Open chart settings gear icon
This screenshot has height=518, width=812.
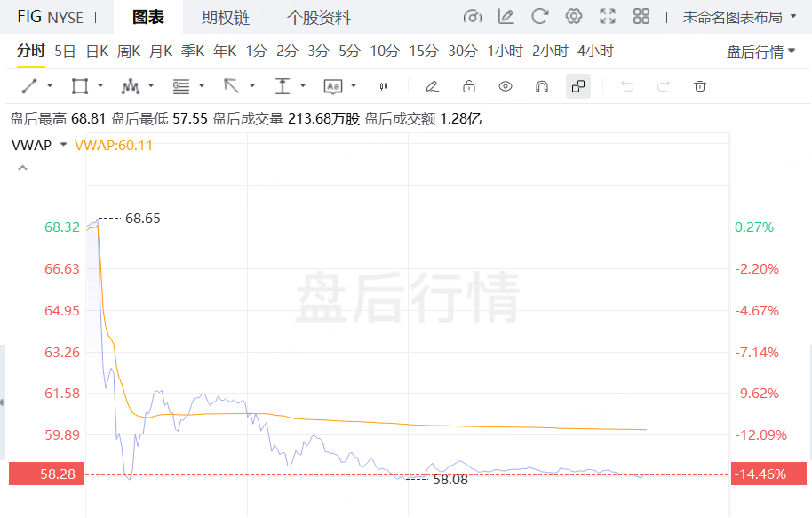pos(574,17)
